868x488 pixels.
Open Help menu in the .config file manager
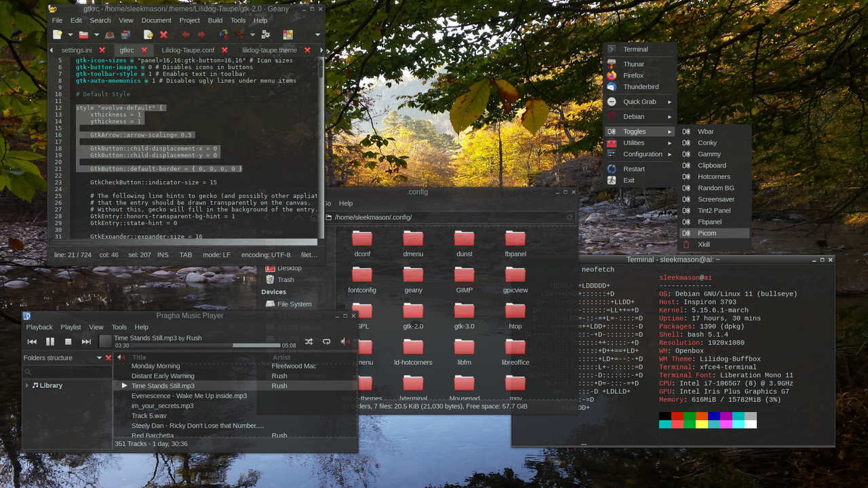click(x=346, y=203)
